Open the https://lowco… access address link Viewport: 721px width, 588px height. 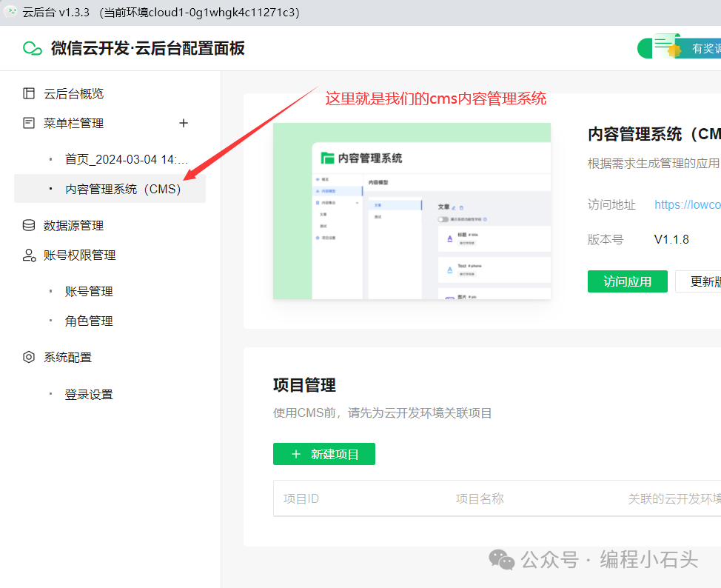pyautogui.click(x=688, y=204)
